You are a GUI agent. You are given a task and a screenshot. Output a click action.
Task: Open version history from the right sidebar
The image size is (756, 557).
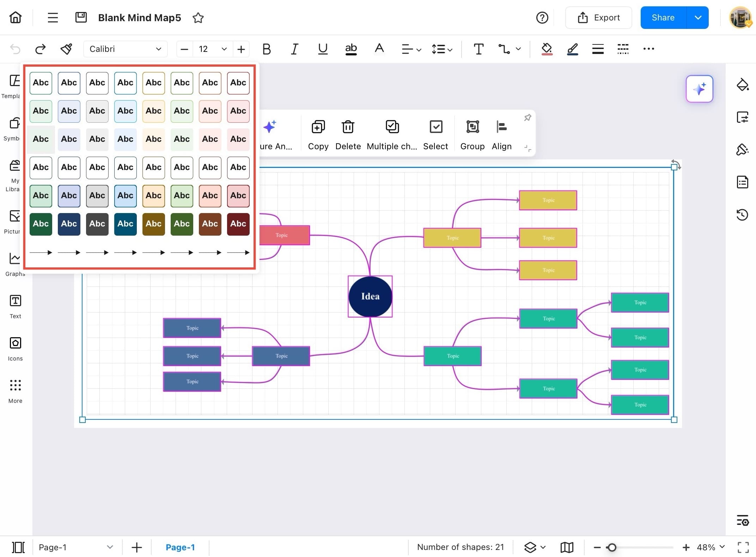[743, 215]
